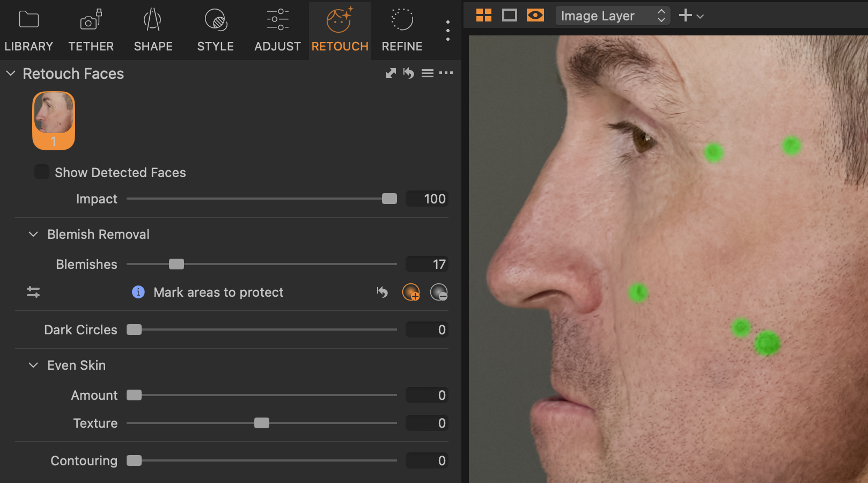Screen dimensions: 868x483
Task: Select detected face thumbnail 1
Action: (54, 120)
